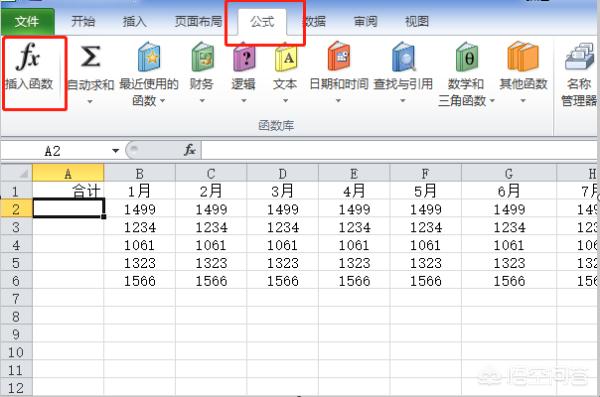Click inside the formula bar input
The height and width of the screenshot is (397, 600).
tap(398, 150)
